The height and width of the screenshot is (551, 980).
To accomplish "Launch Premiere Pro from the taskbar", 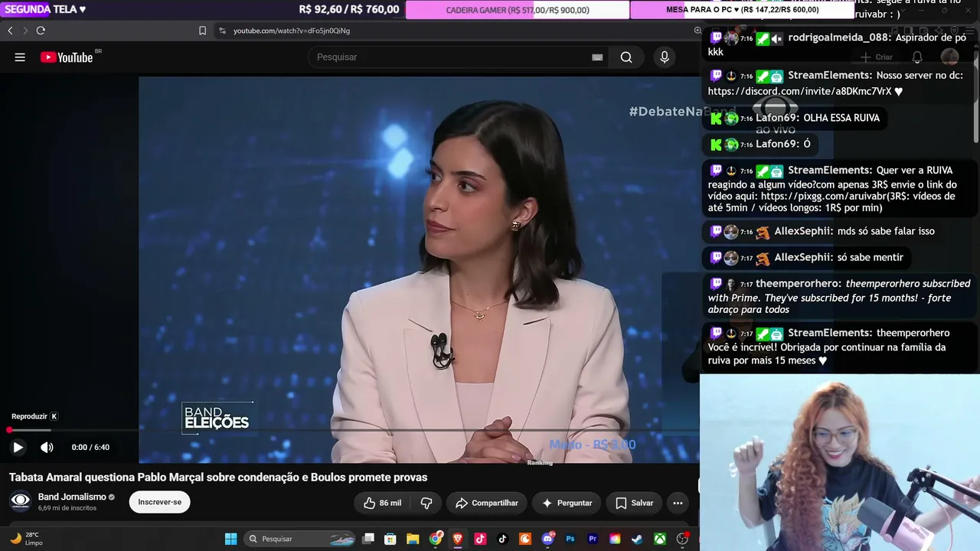I will [593, 539].
